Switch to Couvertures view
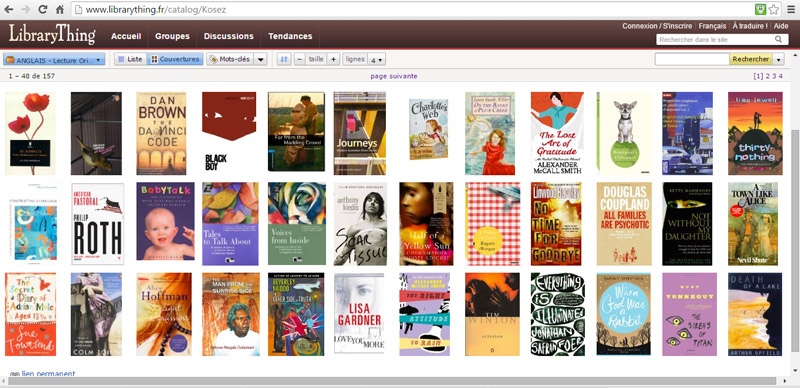The height and width of the screenshot is (388, 800). pos(175,59)
